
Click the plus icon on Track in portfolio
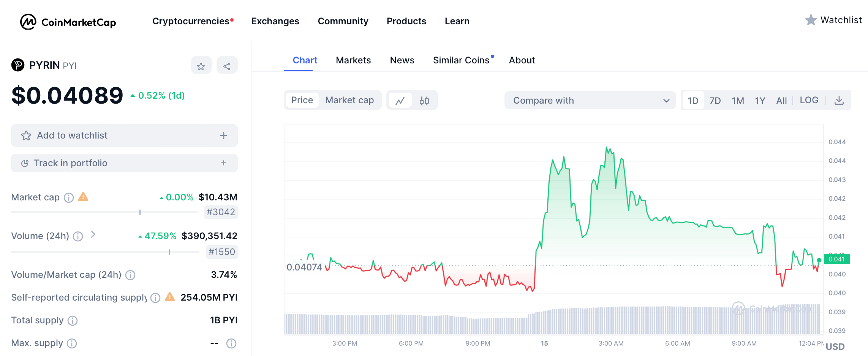coord(224,163)
